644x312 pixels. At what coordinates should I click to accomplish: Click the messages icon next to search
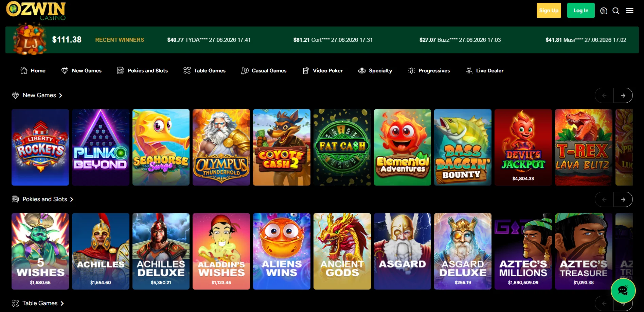click(x=604, y=11)
